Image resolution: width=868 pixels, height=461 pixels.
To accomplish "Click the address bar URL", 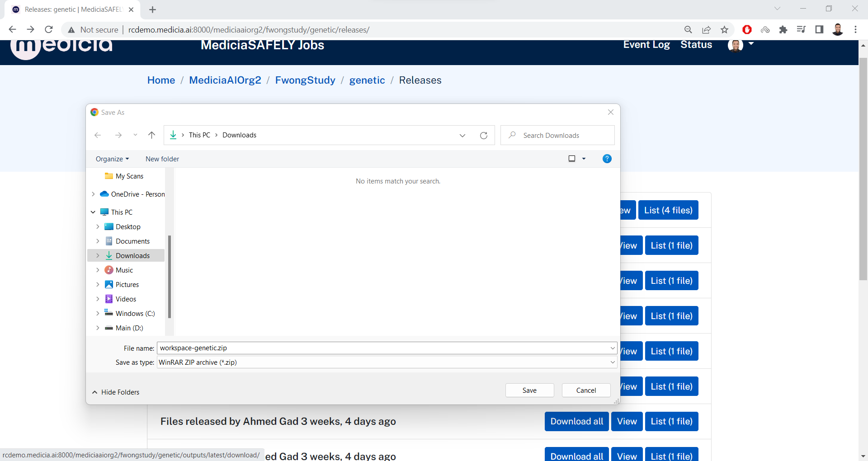I will click(x=249, y=30).
